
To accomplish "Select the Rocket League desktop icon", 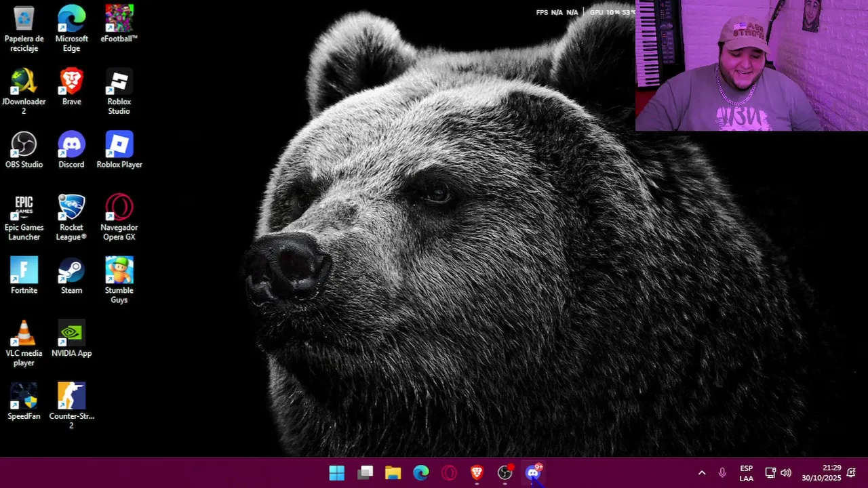I will click(71, 218).
